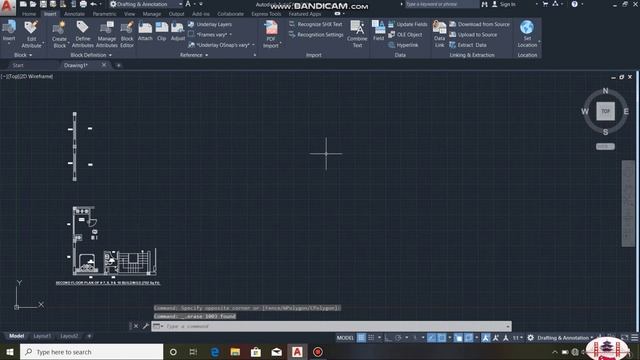The image size is (640, 360).
Task: Open the Express Tools ribbon tab
Action: pyautogui.click(x=266, y=14)
